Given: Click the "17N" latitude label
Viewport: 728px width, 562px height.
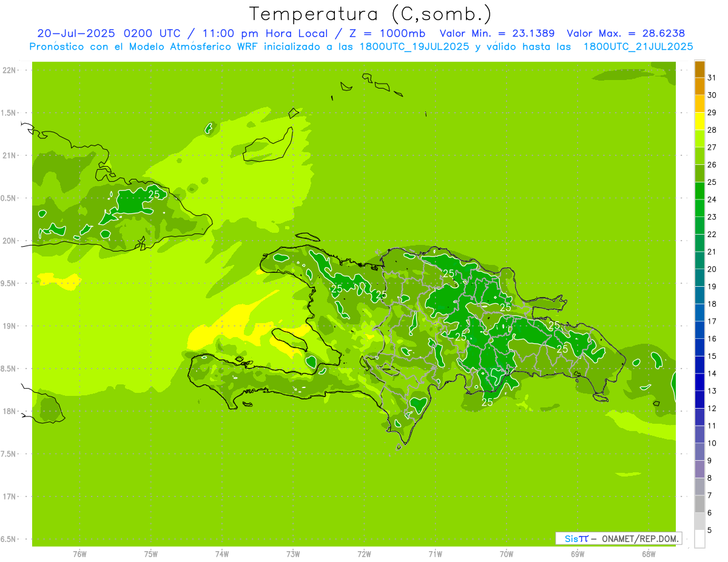Looking at the screenshot, I should 10,497.
